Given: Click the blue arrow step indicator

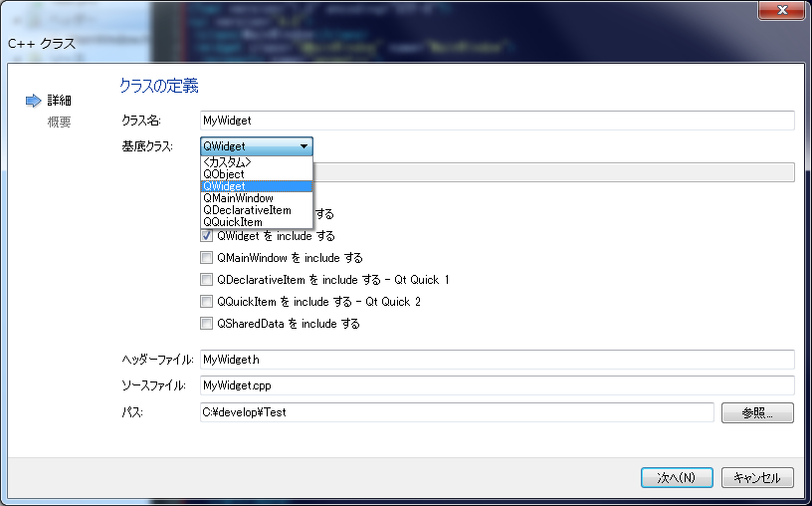Looking at the screenshot, I should point(33,101).
